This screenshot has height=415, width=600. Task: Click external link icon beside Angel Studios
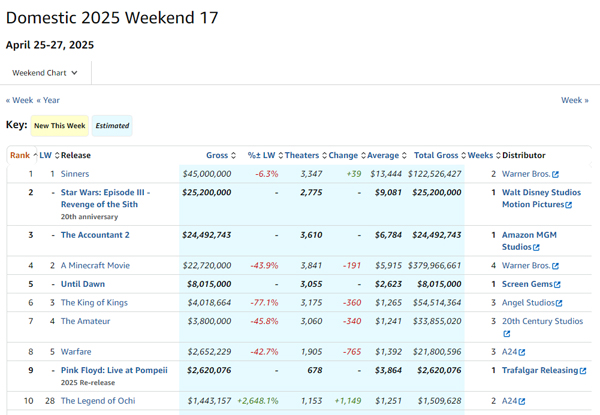pos(559,303)
